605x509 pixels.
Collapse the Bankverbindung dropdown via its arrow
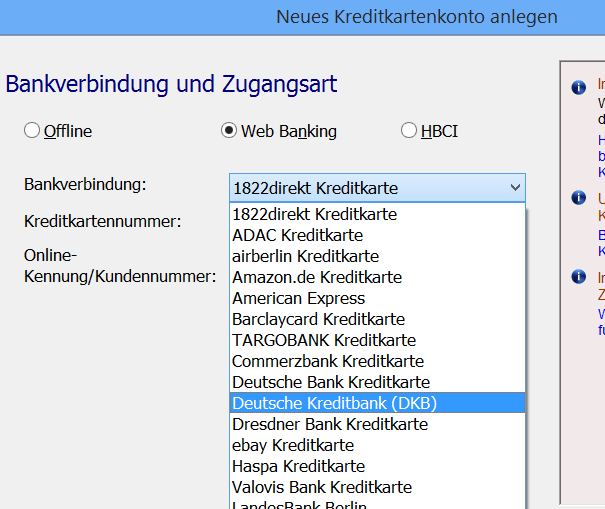(x=514, y=188)
